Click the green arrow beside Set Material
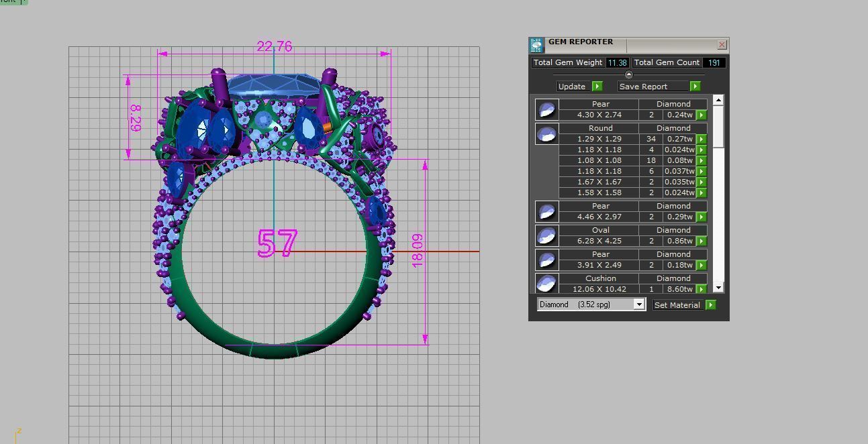Image resolution: width=868 pixels, height=444 pixels. (710, 305)
